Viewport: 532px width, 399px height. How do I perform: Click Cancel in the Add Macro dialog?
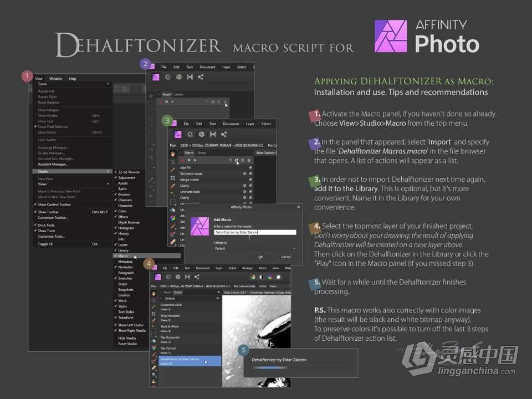click(286, 257)
